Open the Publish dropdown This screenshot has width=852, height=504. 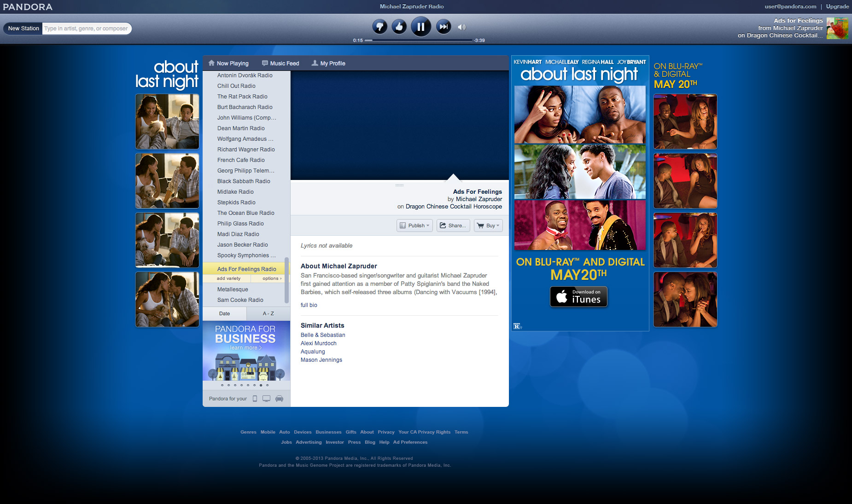(414, 226)
